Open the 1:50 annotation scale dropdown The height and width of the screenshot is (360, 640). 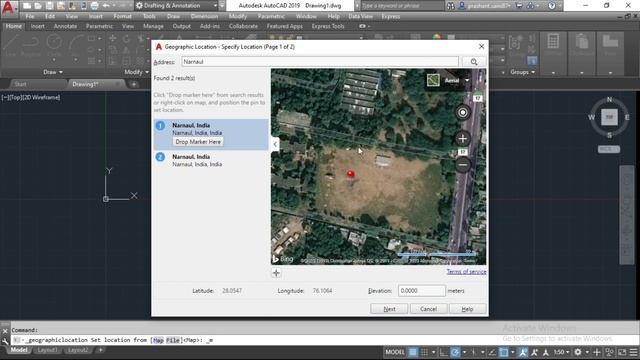click(561, 352)
